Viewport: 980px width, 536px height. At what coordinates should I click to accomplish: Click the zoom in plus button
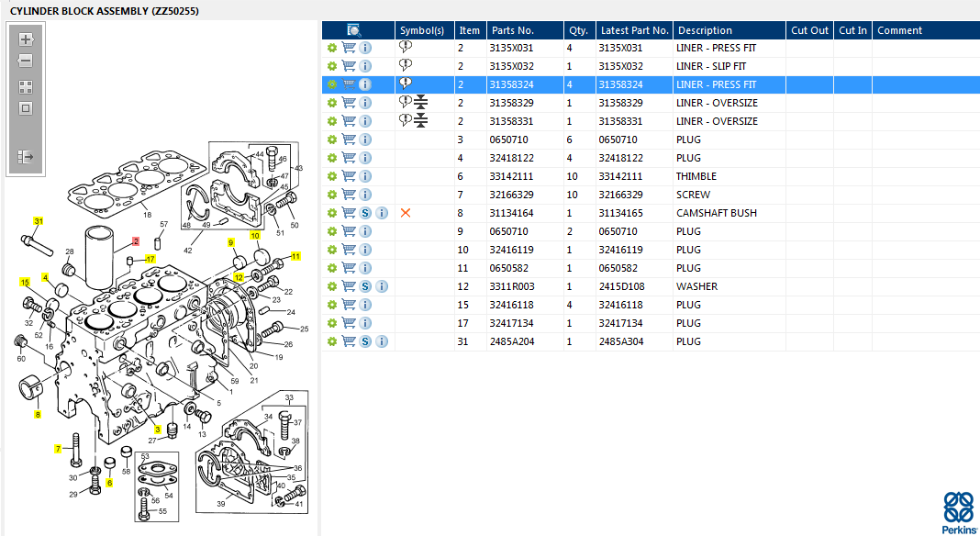tap(26, 39)
